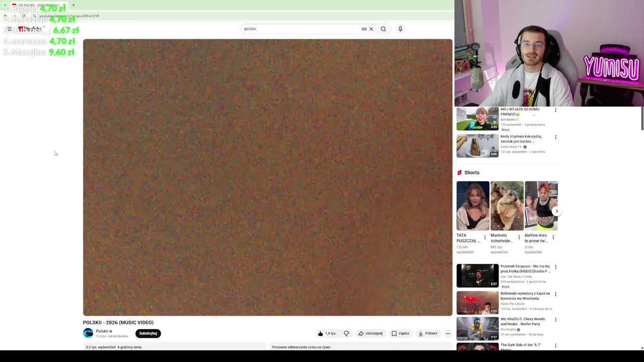
Task: Start voice search with the microphone icon
Action: point(400,29)
